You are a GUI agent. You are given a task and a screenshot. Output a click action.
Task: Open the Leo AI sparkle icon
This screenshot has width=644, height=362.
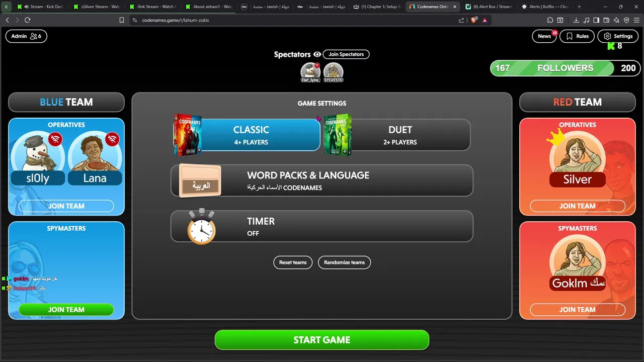pos(616,20)
